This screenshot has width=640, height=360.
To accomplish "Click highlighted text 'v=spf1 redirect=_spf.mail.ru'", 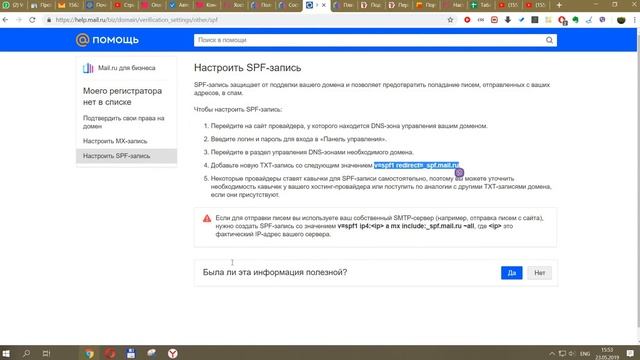I will tap(416, 165).
